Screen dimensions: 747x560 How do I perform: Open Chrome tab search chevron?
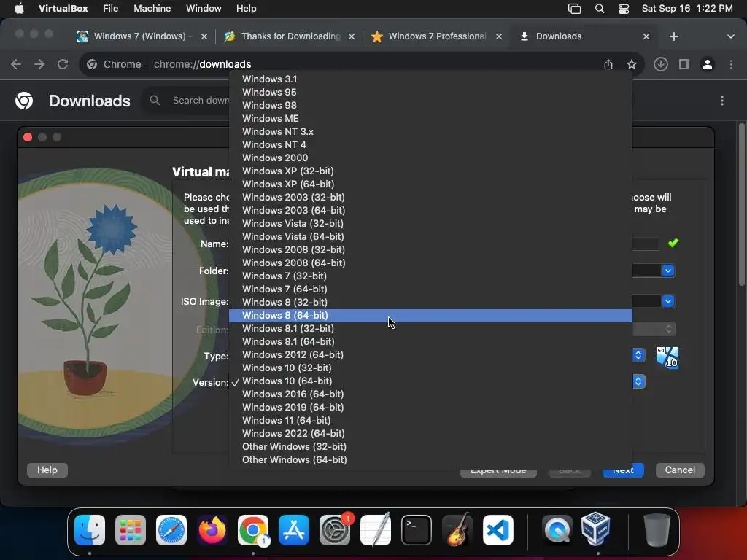click(x=731, y=36)
